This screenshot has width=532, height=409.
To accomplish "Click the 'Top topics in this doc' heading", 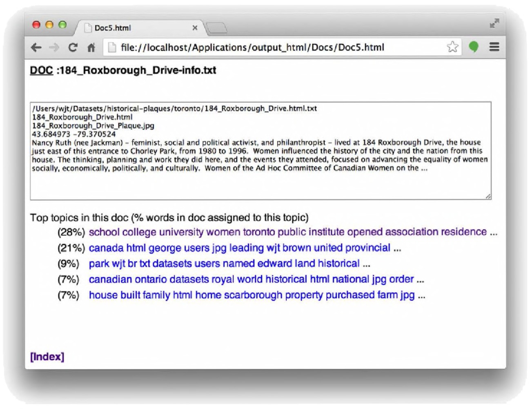I will coord(169,217).
